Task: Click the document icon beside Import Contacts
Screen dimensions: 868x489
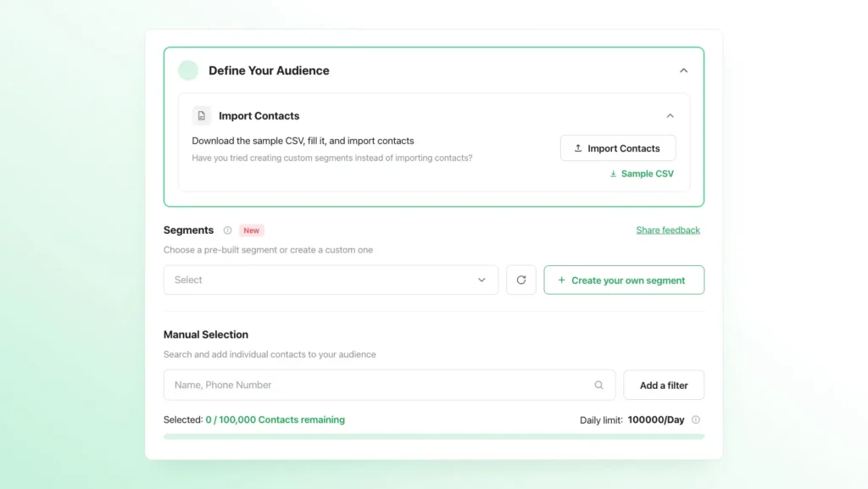Action: [x=202, y=116]
